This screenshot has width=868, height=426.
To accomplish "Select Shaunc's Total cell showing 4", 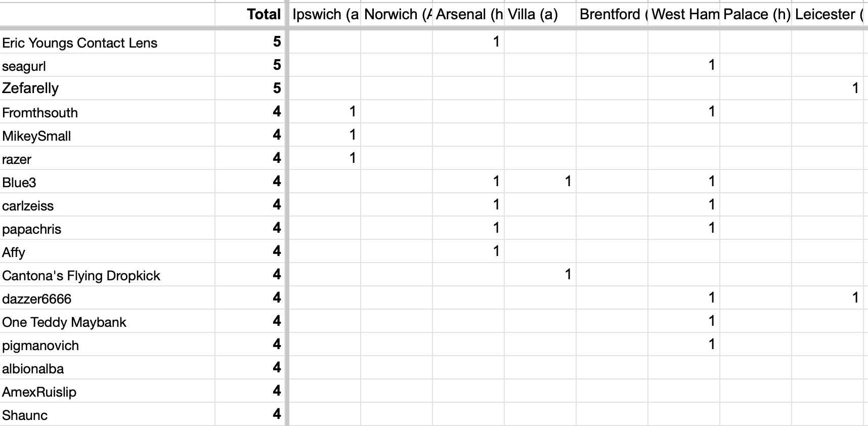I will pos(250,414).
